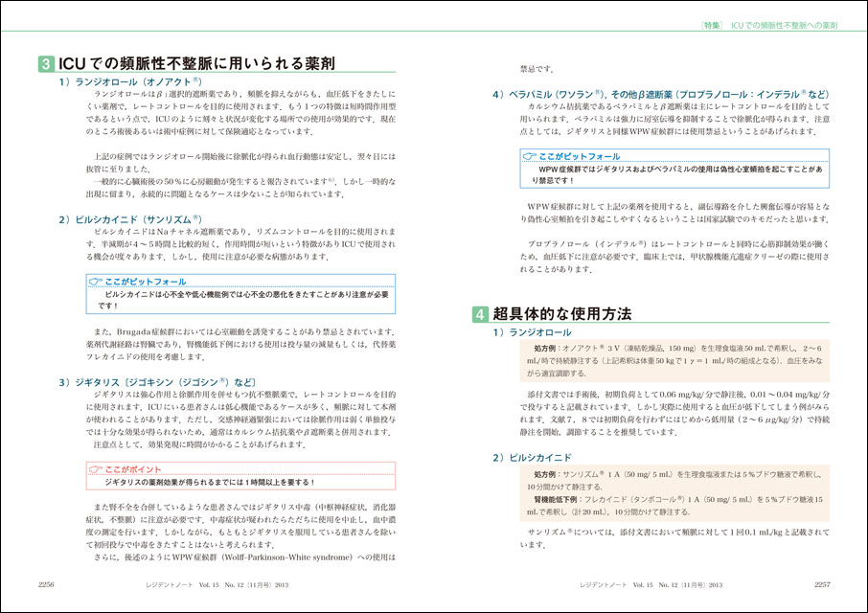This screenshot has height=613, width=868.
Task: Click the 処方例 label for オノアクト prescription
Action: (544, 348)
